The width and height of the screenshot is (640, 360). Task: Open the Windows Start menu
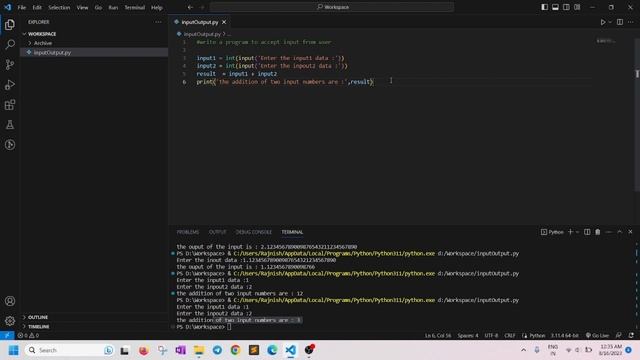[13, 350]
